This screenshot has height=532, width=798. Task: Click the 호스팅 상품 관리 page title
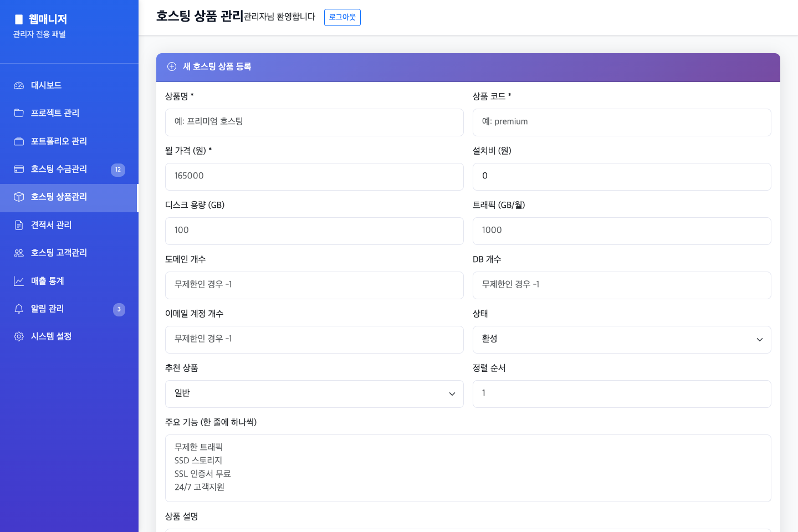tap(200, 16)
